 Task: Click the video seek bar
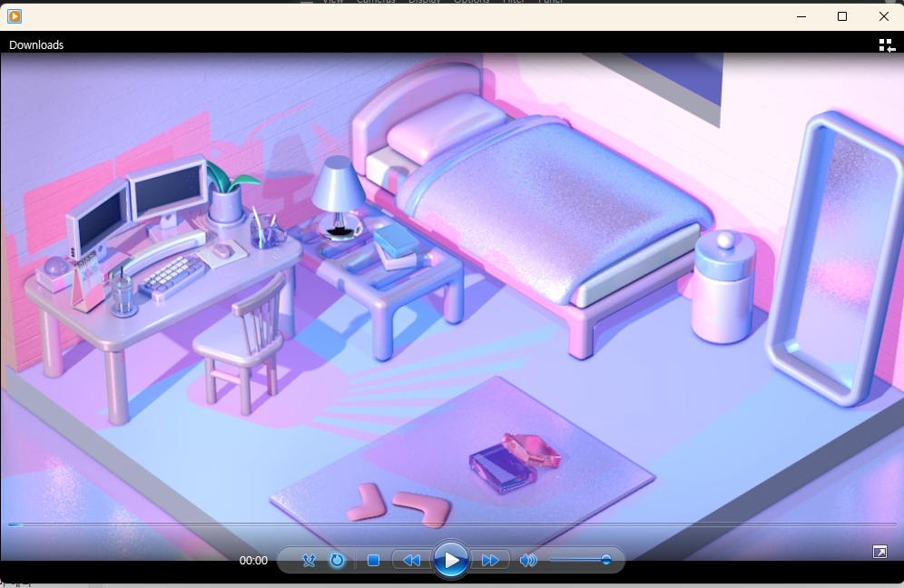[452, 524]
